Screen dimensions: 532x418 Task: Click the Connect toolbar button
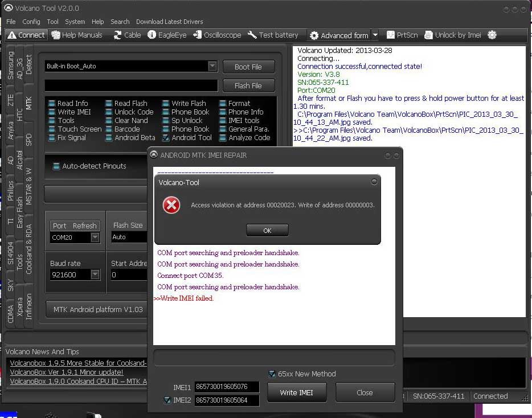pyautogui.click(x=26, y=35)
